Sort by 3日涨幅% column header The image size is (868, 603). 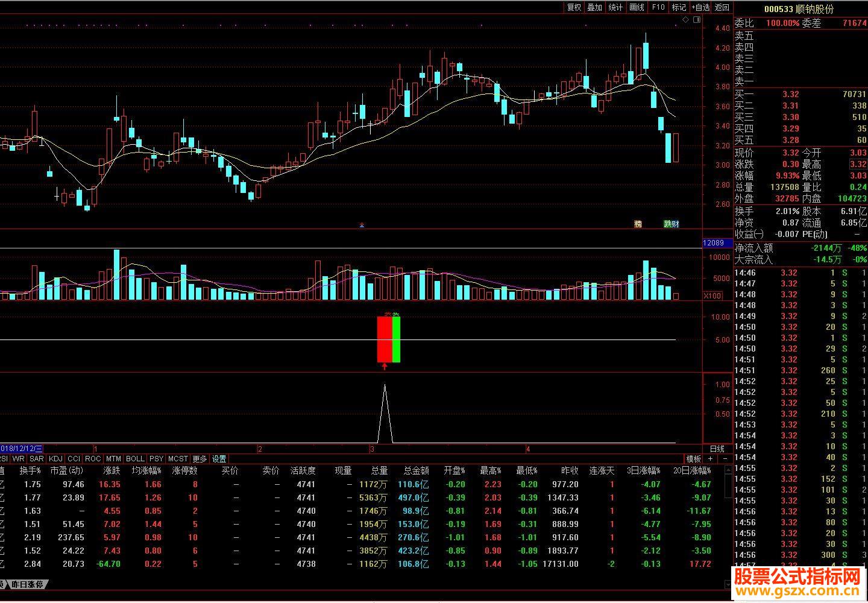tap(644, 470)
